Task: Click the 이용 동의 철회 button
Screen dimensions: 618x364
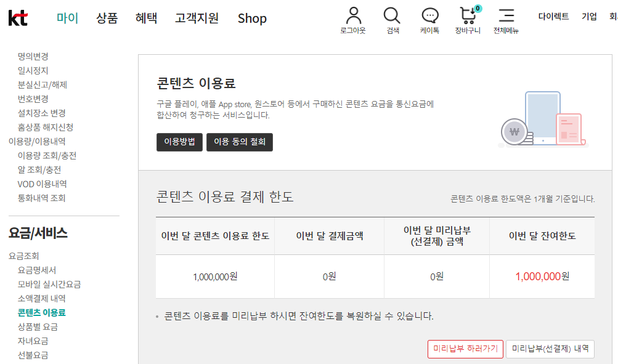Action: 240,142
